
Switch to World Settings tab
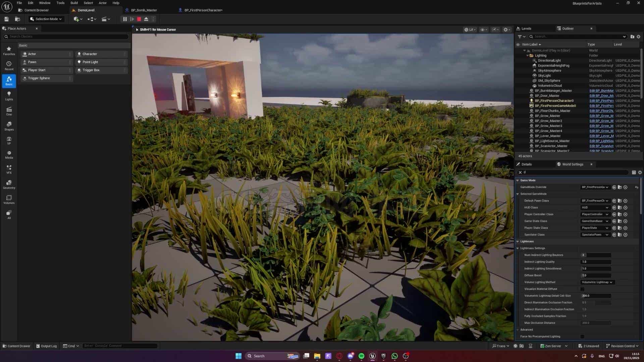(573, 164)
